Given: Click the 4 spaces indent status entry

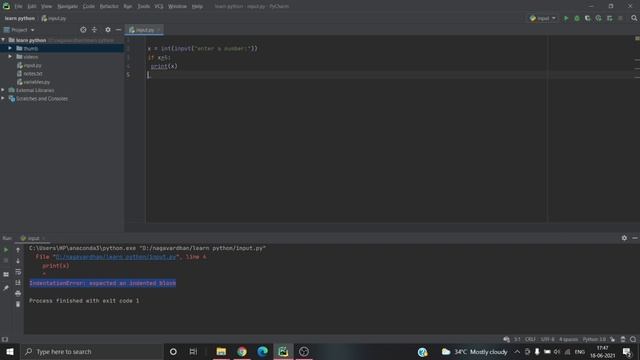Looking at the screenshot, I should (x=569, y=339).
